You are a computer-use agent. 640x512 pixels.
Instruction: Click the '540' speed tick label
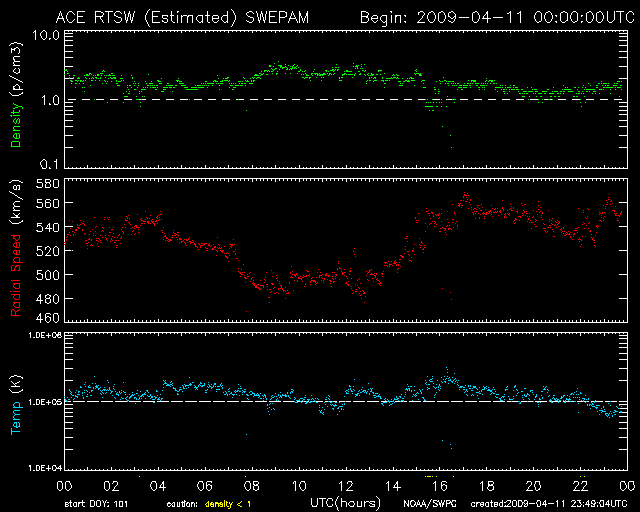tap(48, 227)
